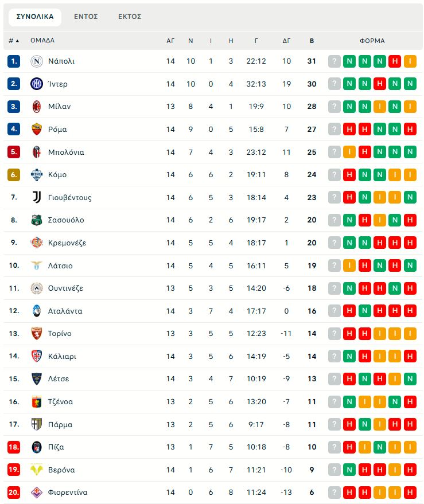Sort table by the # rank column
Image resolution: width=424 pixels, height=504 pixels.
[x=13, y=41]
